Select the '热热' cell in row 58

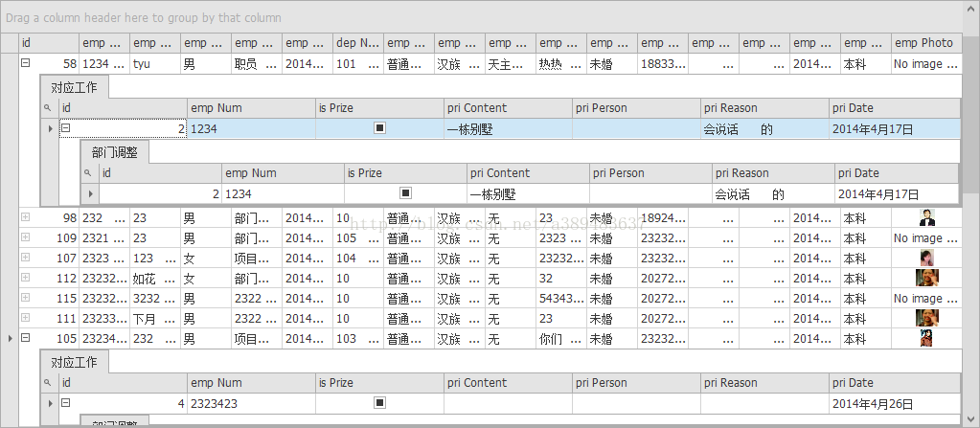560,63
